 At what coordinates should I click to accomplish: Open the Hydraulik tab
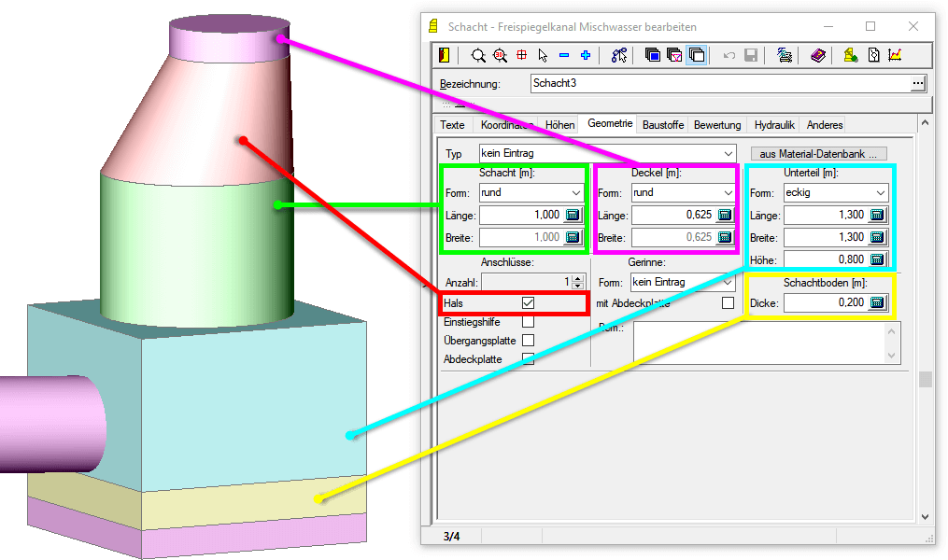(774, 125)
